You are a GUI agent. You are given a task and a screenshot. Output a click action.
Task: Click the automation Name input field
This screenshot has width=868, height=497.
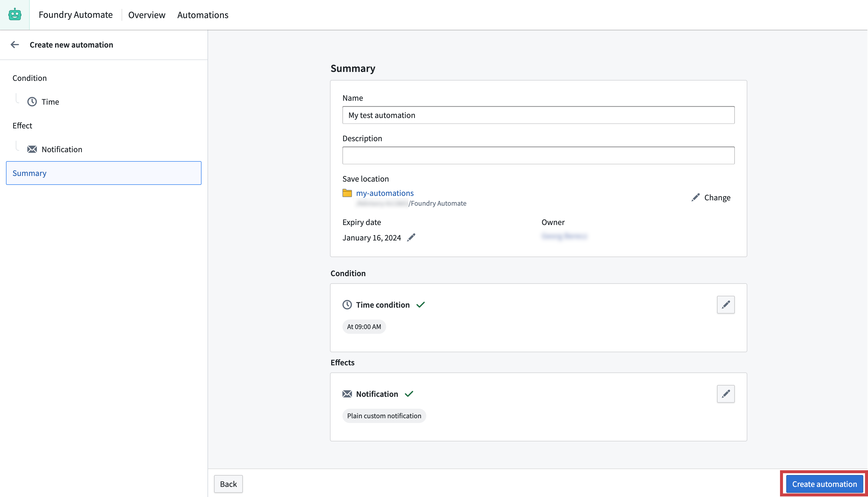(x=538, y=115)
